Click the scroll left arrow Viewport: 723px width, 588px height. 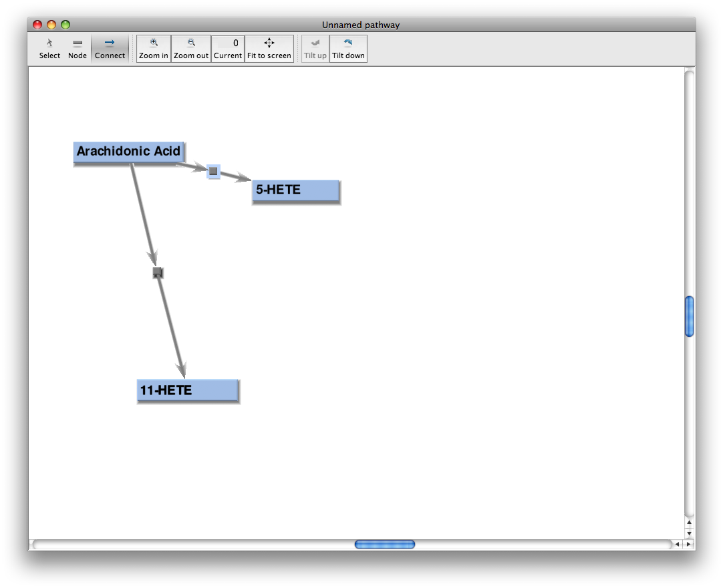[x=677, y=545]
